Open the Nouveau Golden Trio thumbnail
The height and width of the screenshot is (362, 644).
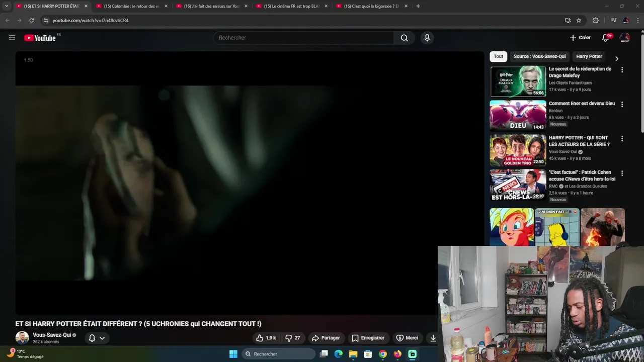518,150
